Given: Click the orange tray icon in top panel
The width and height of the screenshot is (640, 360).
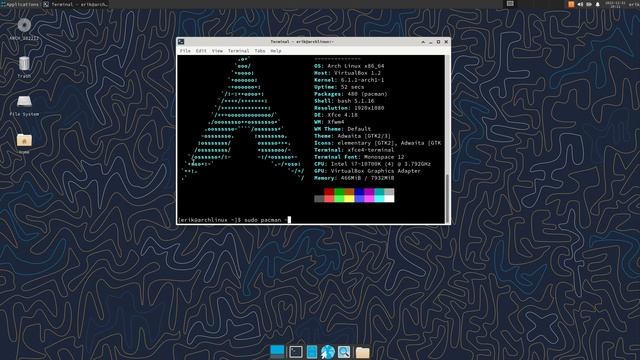Looking at the screenshot, I should coord(571,4).
